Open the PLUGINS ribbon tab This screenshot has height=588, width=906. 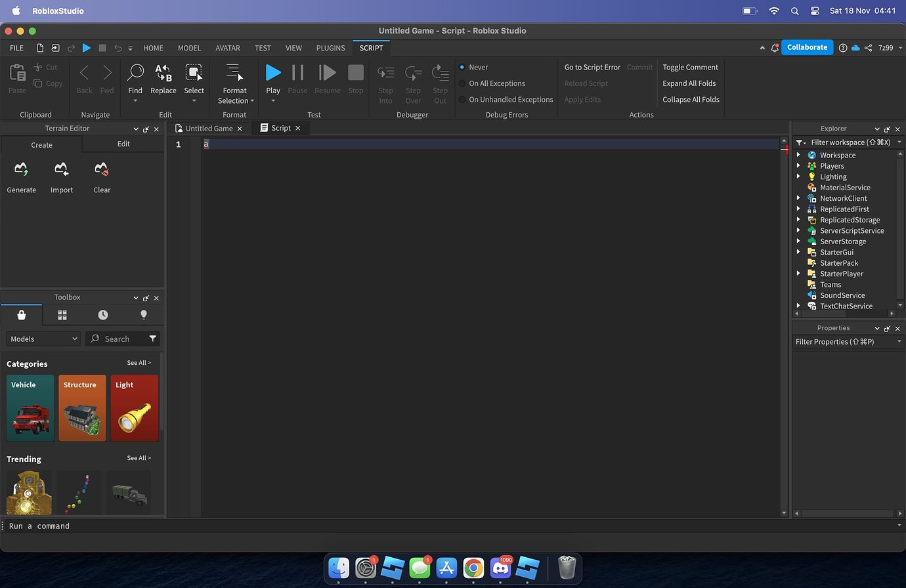click(330, 48)
